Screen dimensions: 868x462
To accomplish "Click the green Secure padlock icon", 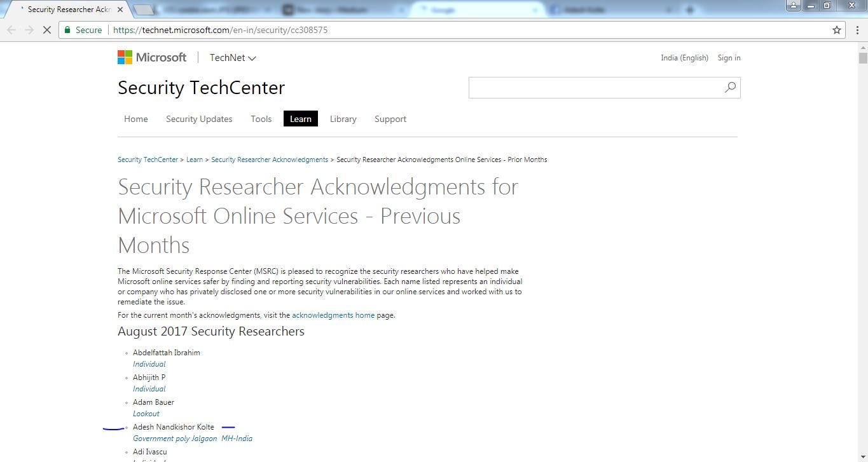I will click(x=67, y=30).
